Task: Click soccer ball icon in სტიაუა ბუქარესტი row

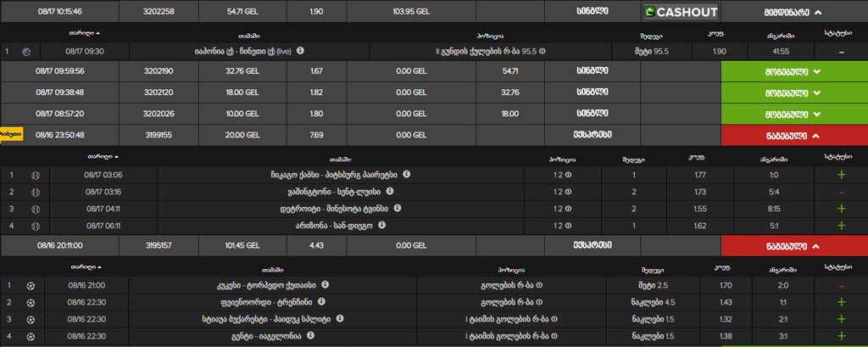Action: (31, 319)
